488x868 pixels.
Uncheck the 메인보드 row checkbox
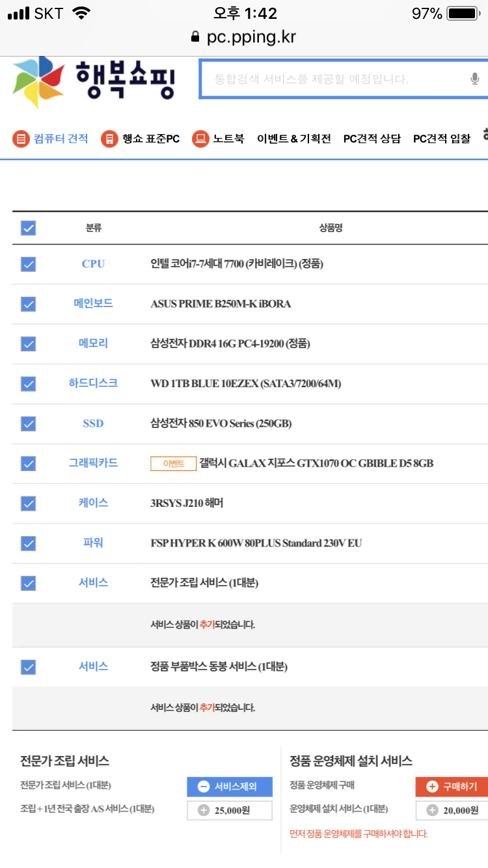(28, 304)
